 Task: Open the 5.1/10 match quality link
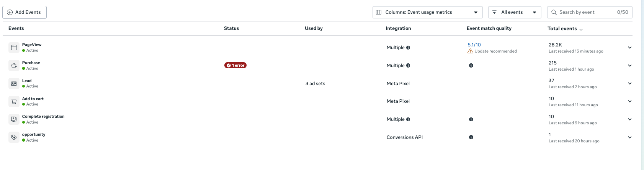(474, 45)
